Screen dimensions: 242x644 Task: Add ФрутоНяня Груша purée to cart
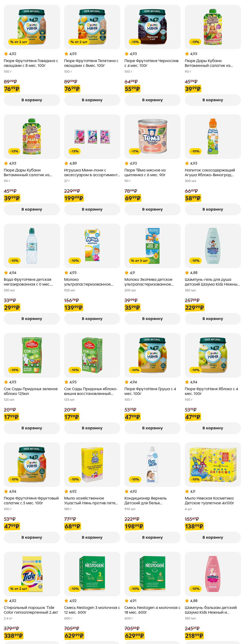[x=152, y=428]
